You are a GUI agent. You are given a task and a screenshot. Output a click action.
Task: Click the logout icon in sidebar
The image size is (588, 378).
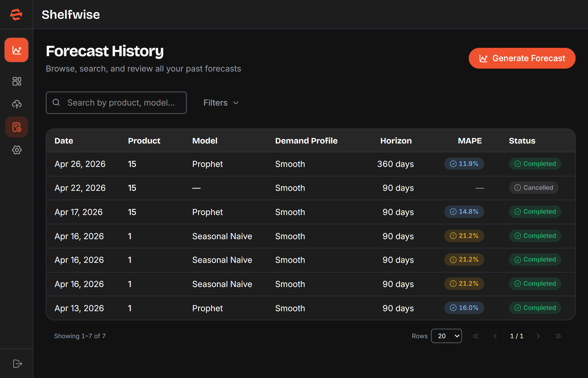[x=17, y=363]
